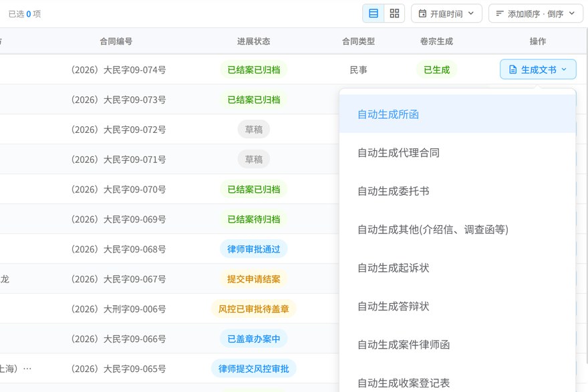Select 自动生成代理合同 menu option
The height and width of the screenshot is (392, 588).
tap(457, 152)
